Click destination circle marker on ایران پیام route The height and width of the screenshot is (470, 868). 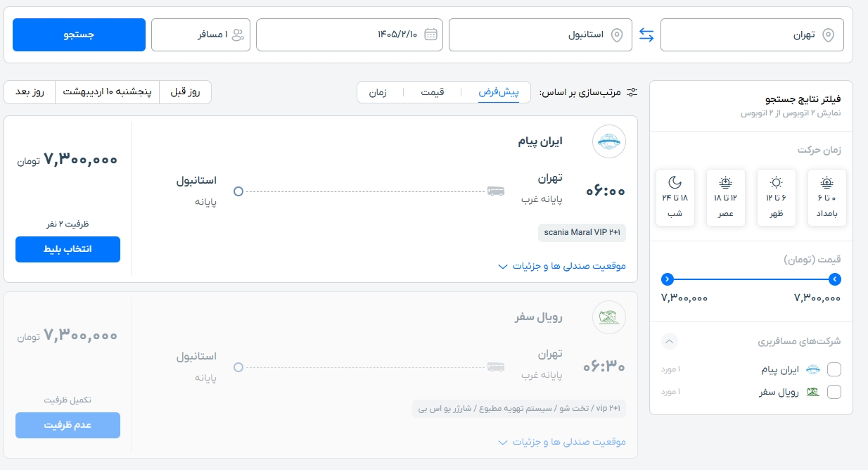coord(238,191)
